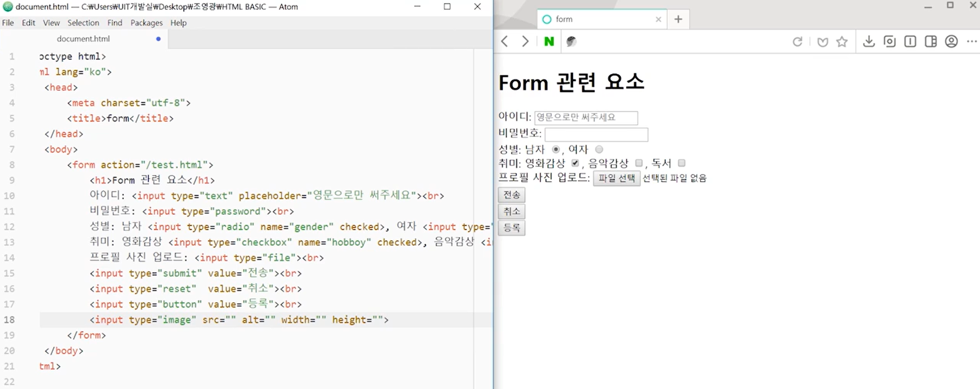Open a new browser tab with plus
The width and height of the screenshot is (980, 389).
pyautogui.click(x=678, y=19)
